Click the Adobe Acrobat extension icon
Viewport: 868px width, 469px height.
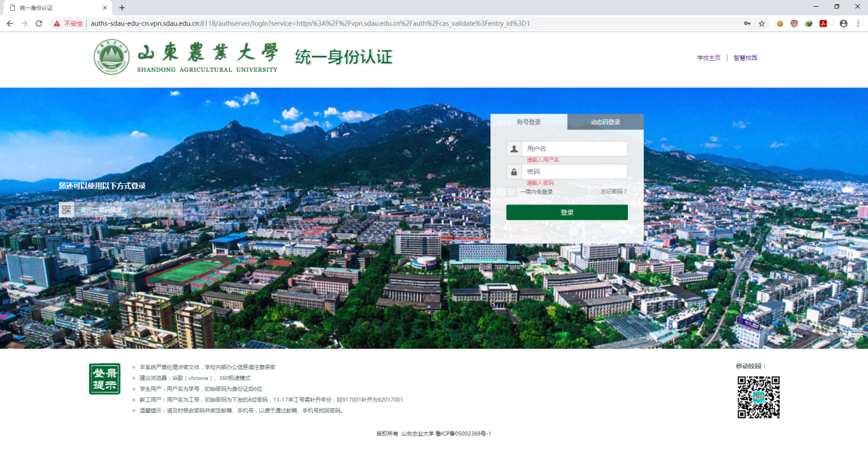824,23
